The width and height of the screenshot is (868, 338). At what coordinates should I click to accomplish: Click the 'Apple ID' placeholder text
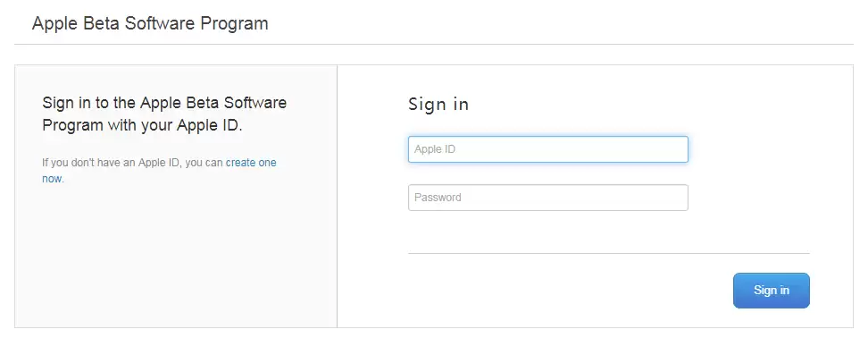(435, 149)
